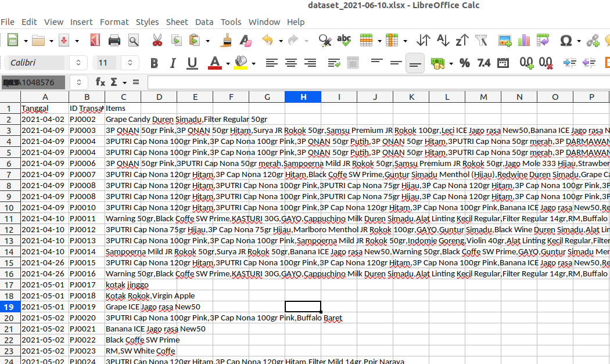The width and height of the screenshot is (610, 364).
Task: Toggle right alignment
Action: [310, 63]
